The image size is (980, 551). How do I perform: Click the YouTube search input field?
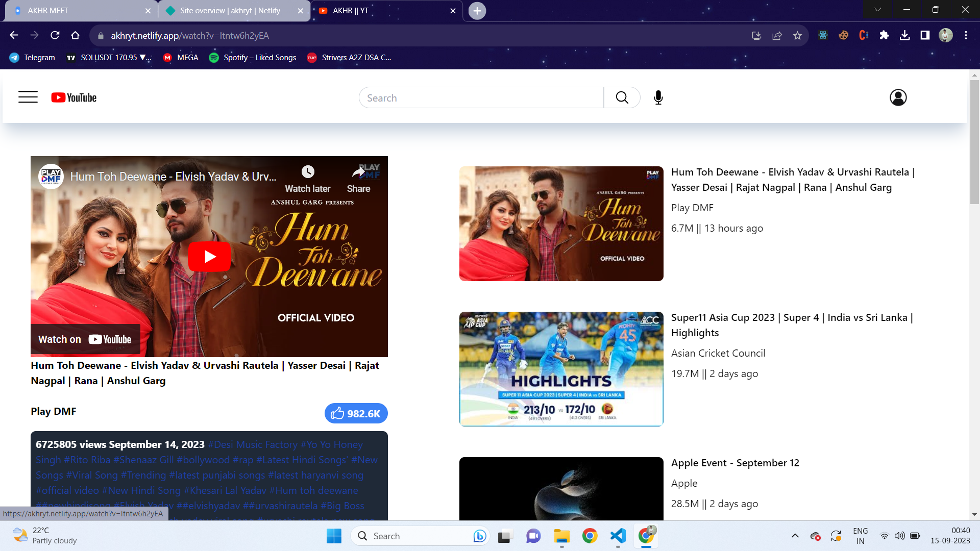(481, 97)
